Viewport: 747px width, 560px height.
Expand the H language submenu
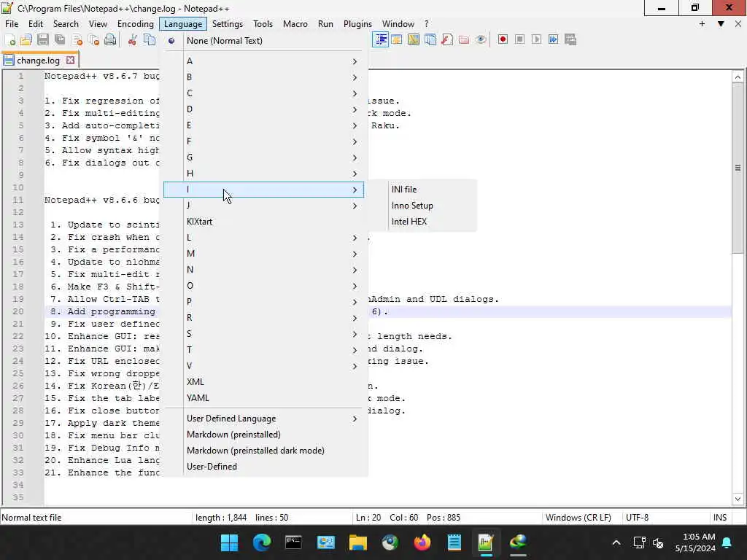click(263, 174)
